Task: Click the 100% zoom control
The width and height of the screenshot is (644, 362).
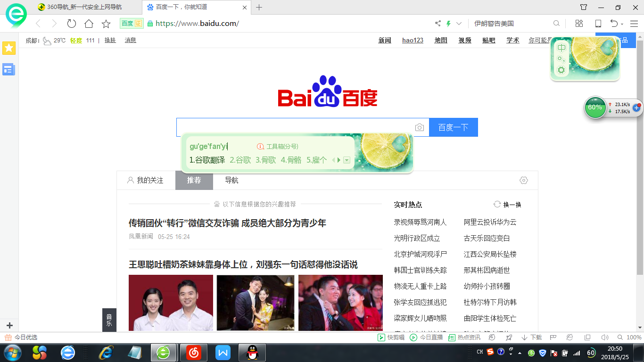Action: (633, 337)
